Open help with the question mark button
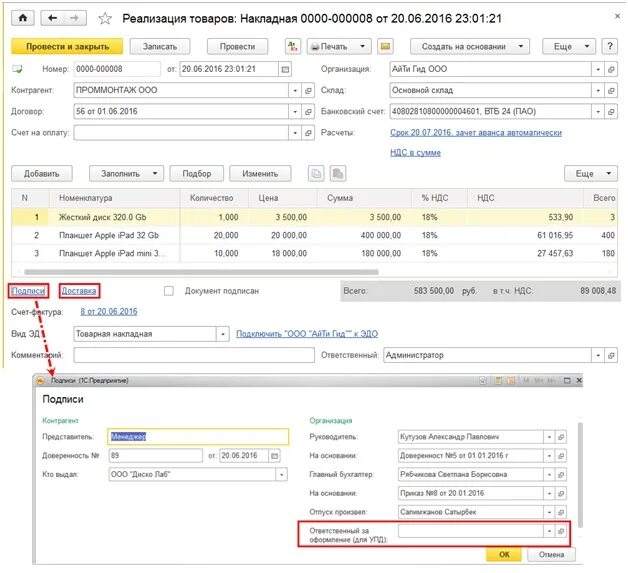Screen dimensions: 628x573 [610, 46]
